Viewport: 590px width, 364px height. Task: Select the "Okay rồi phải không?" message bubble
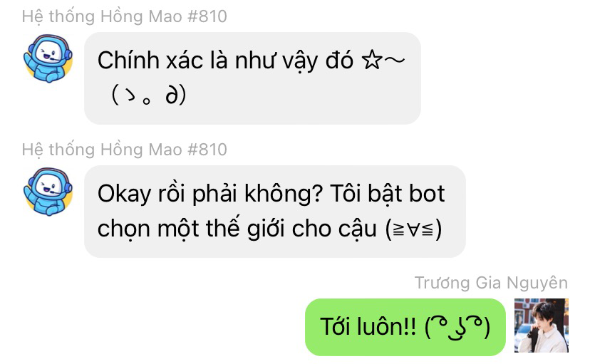point(275,212)
